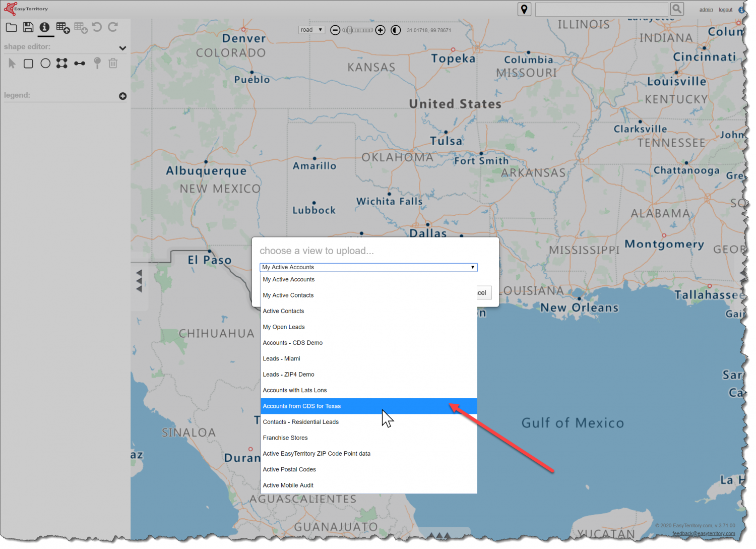Save the current map

click(x=28, y=28)
